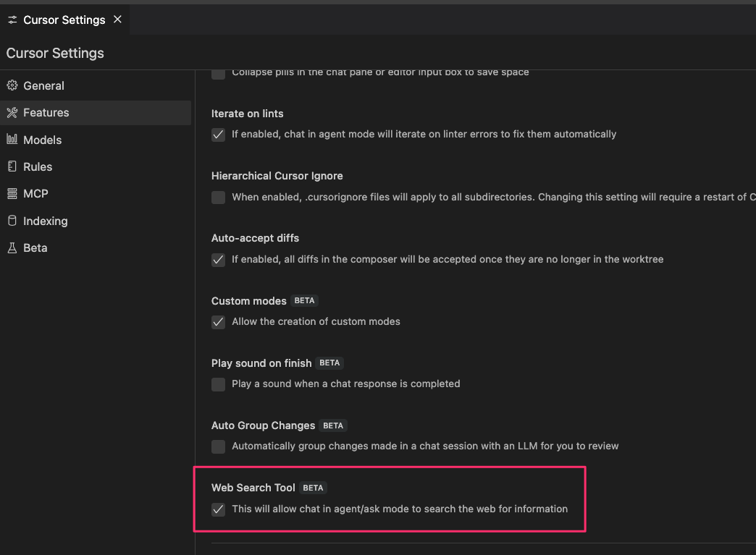Click the Auto-accept diffs heading

[255, 238]
